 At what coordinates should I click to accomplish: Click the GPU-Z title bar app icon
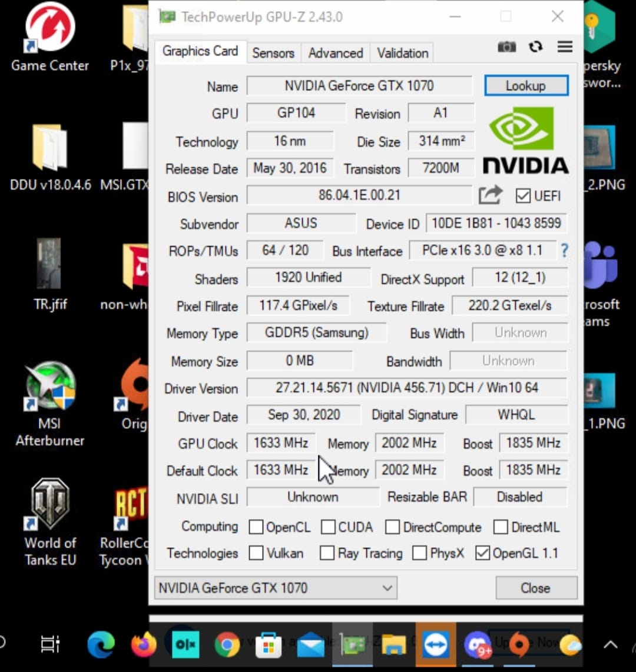coord(167,16)
